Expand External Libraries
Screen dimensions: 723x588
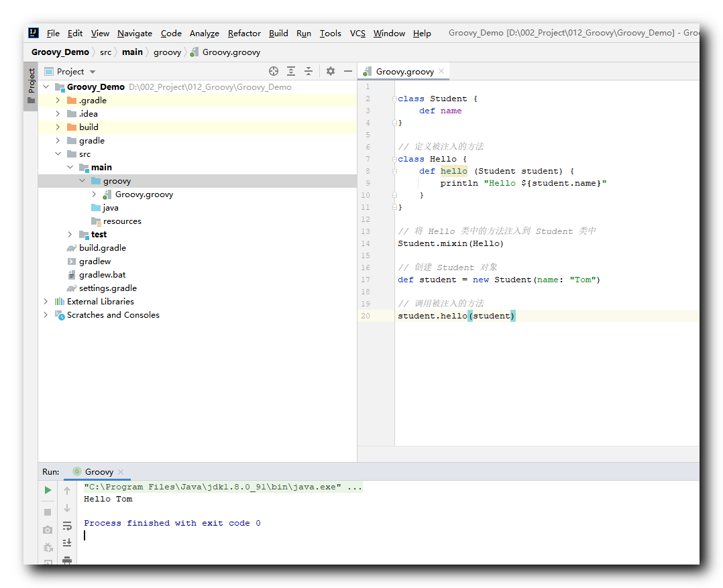click(x=46, y=301)
